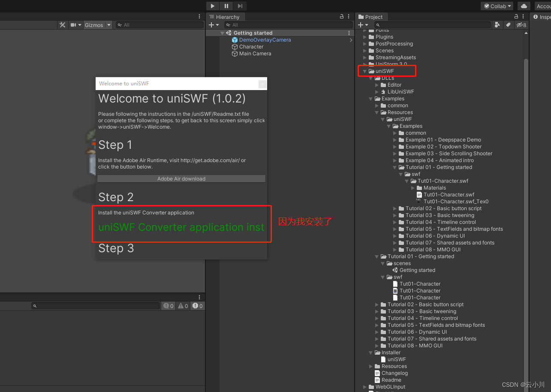The image size is (551, 392).
Task: Open the Hierarchy panel options menu
Action: (x=349, y=17)
